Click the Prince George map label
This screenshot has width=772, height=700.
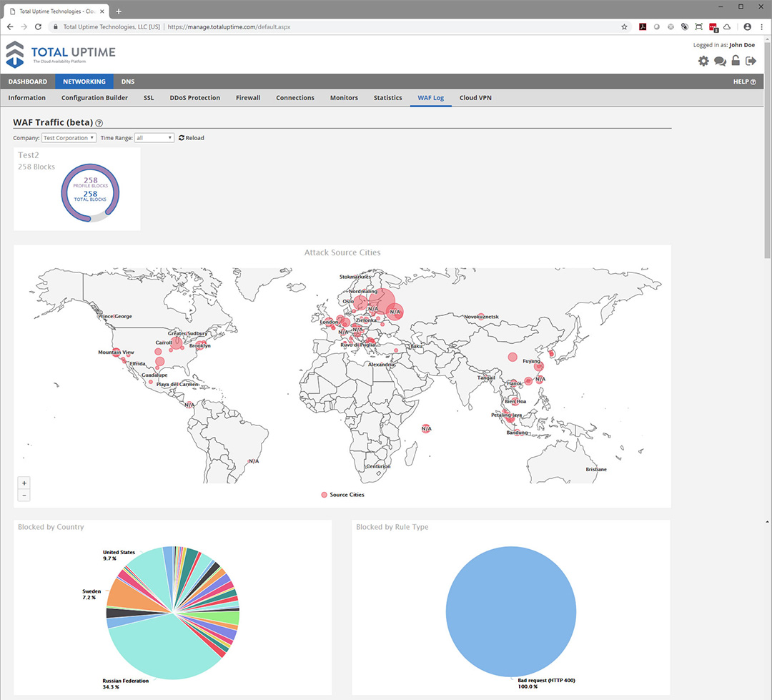(115, 316)
